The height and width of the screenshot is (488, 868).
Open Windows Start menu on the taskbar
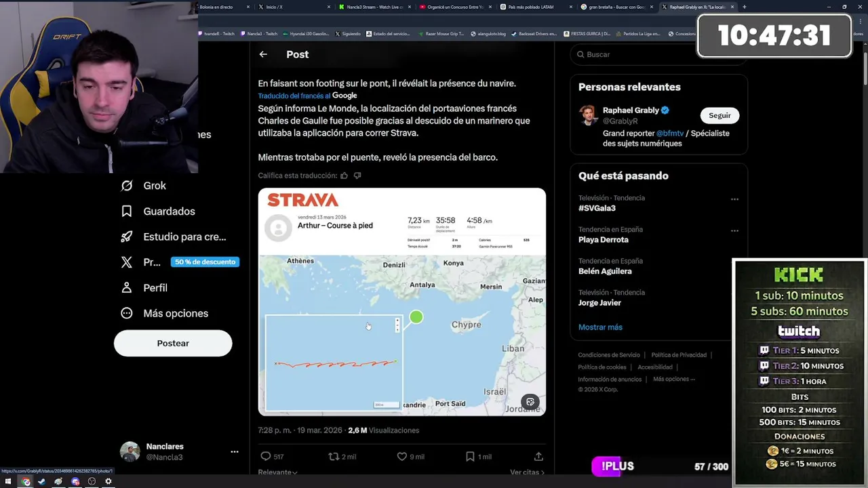[9, 481]
